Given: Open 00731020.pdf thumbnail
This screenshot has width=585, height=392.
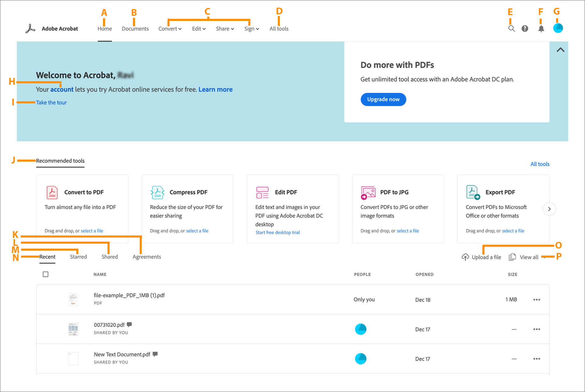Looking at the screenshot, I should 73,329.
